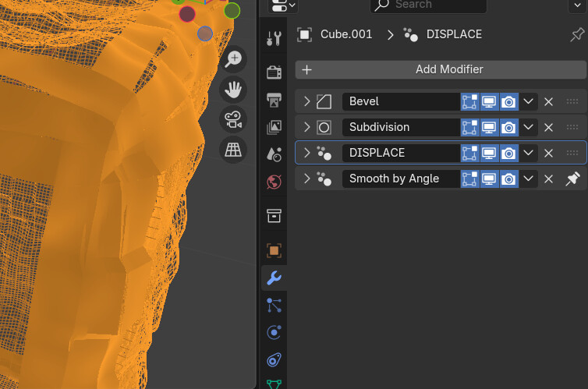
Task: Open Smooth by Angle options dropdown
Action: (529, 179)
